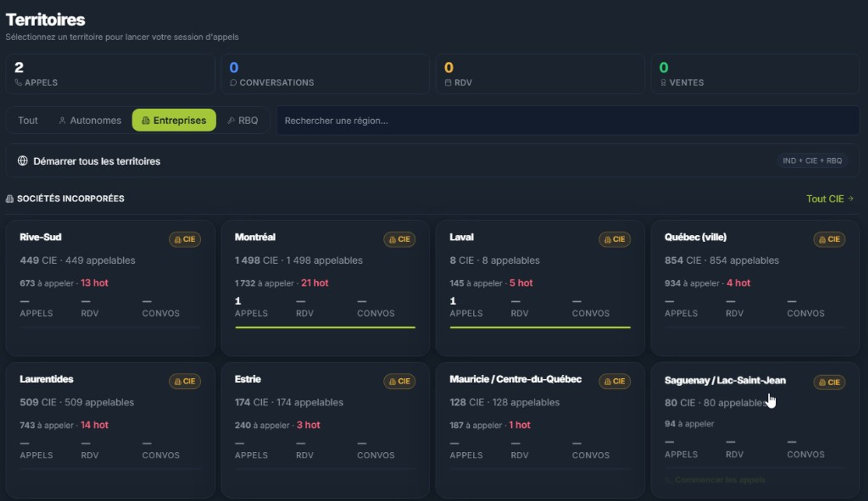Click the Conversations stat tile
Screen dimensions: 868x501
[x=325, y=74]
